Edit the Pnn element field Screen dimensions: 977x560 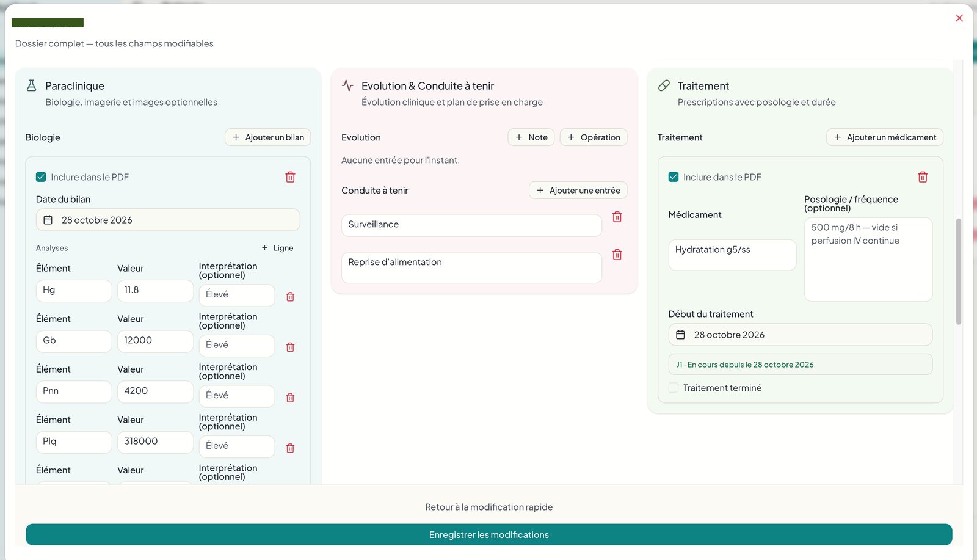tap(74, 391)
